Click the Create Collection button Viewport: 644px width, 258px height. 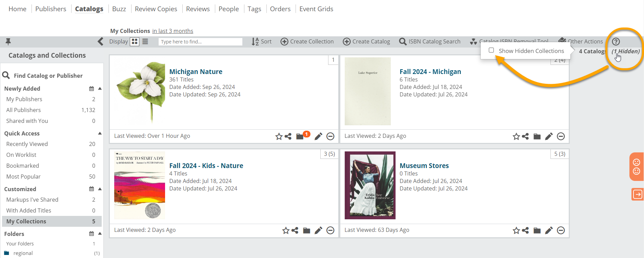(307, 41)
